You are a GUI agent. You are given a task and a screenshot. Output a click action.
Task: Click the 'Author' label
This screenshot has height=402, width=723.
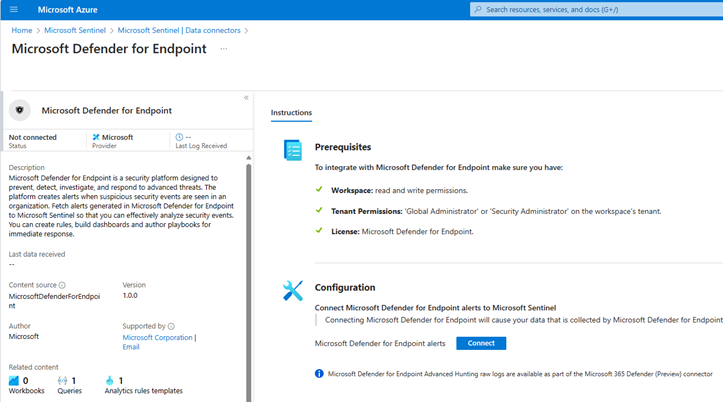19,326
